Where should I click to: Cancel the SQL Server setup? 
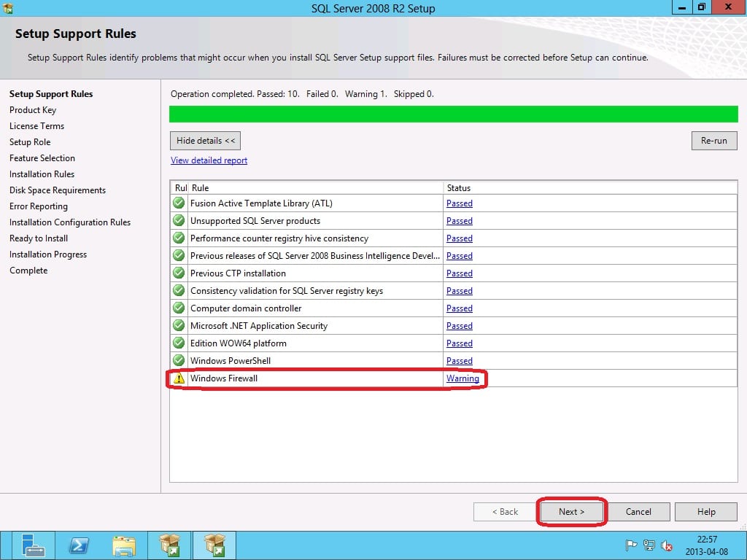click(x=638, y=511)
